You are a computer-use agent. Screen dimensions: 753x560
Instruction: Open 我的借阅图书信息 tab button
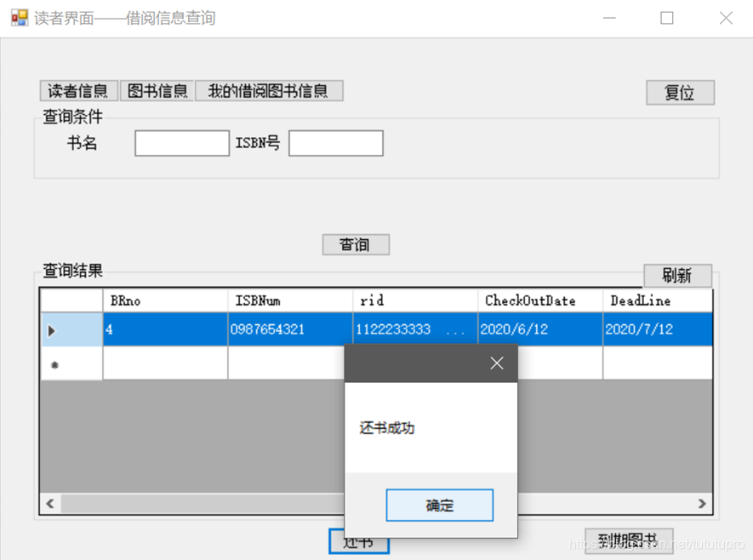[269, 91]
